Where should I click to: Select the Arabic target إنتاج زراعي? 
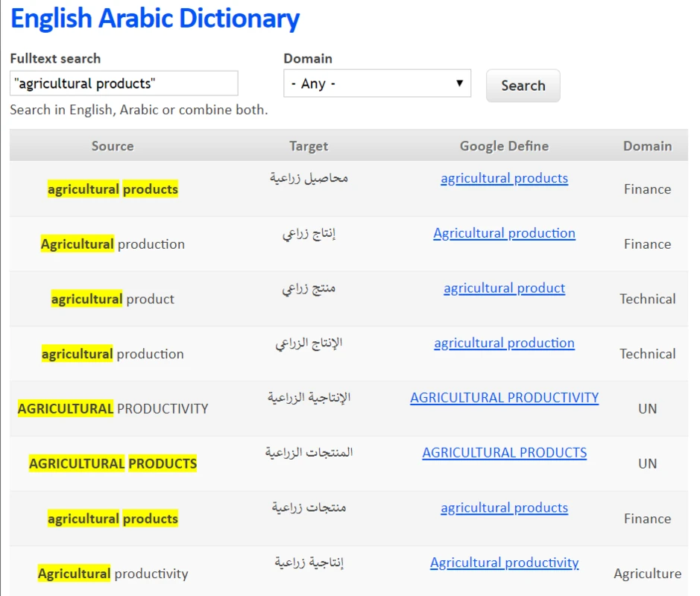[309, 233]
